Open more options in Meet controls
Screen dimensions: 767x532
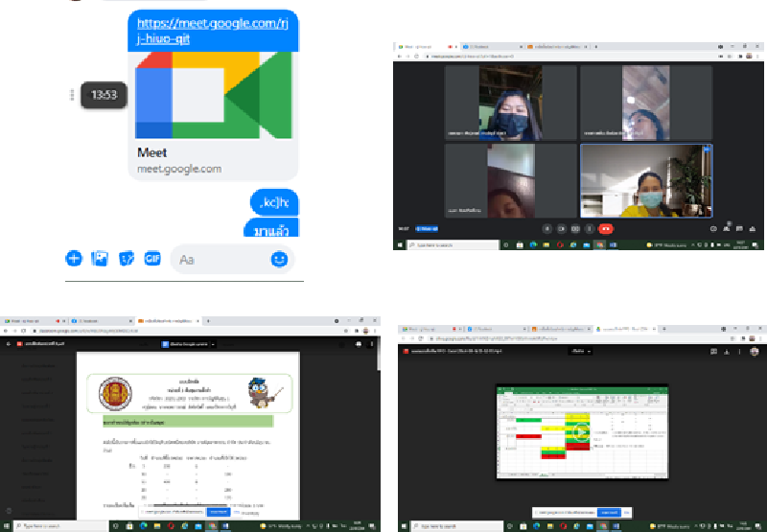pyautogui.click(x=590, y=229)
